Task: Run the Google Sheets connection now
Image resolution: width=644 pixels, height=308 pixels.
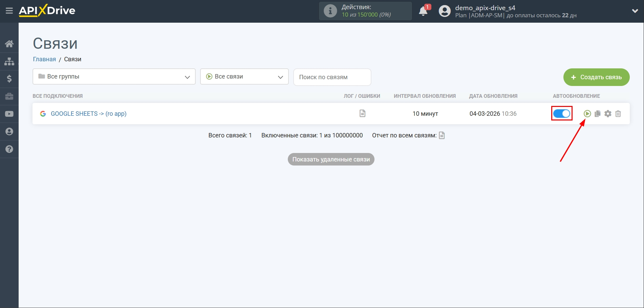Action: click(x=587, y=114)
